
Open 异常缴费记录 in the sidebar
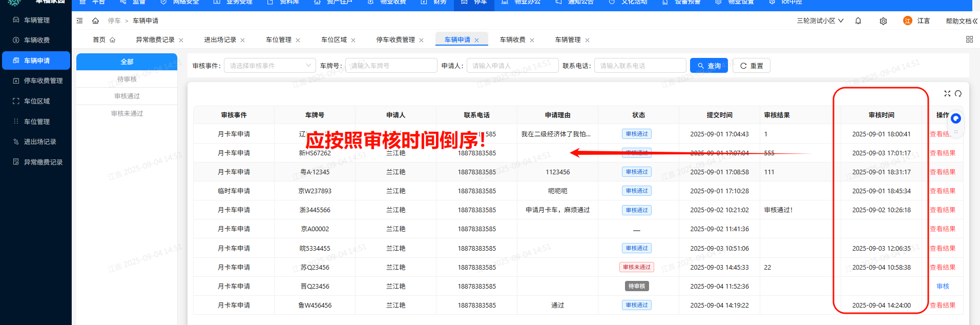36,162
